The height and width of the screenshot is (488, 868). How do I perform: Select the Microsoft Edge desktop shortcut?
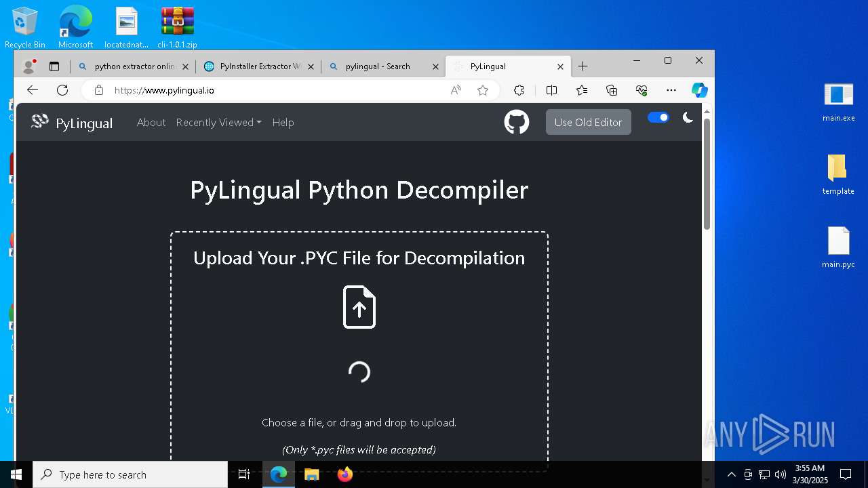[x=75, y=28]
